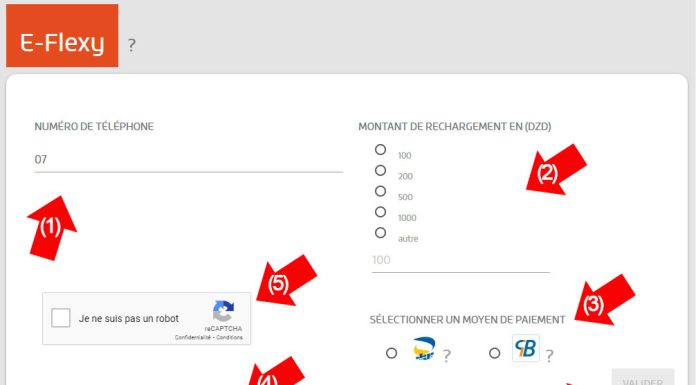Viewport: 696px width, 385px height.
Task: Click the Algérie Poste payment card logo
Action: click(423, 348)
